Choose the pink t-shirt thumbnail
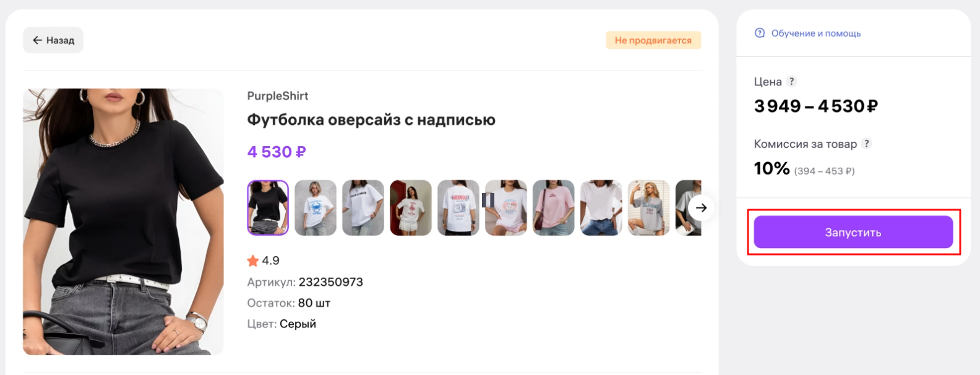This screenshot has width=980, height=375. coord(554,208)
